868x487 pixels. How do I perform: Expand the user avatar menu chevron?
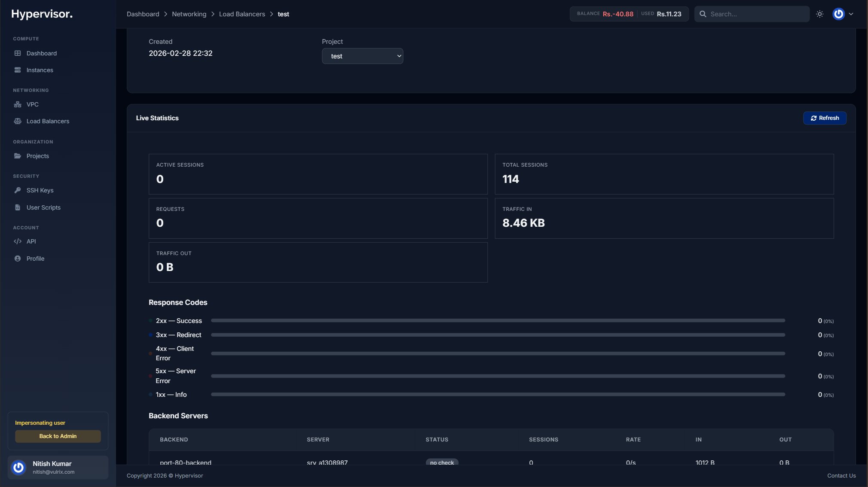(x=851, y=14)
